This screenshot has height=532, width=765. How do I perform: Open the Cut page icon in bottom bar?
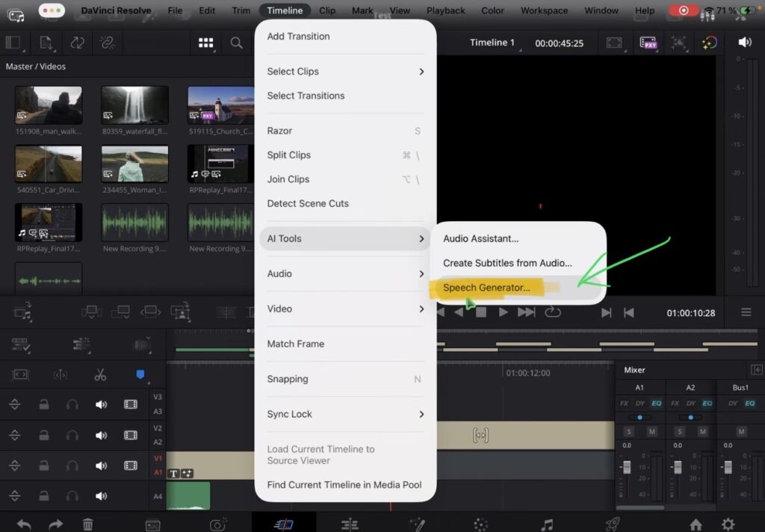coord(283,525)
